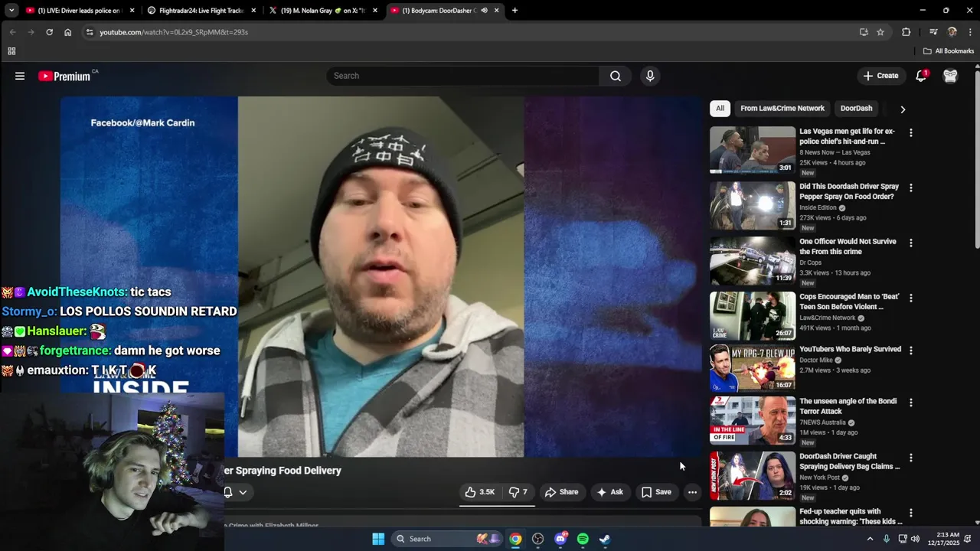Open the media control icon in toolbar
The height and width of the screenshot is (551, 980).
pos(933,32)
